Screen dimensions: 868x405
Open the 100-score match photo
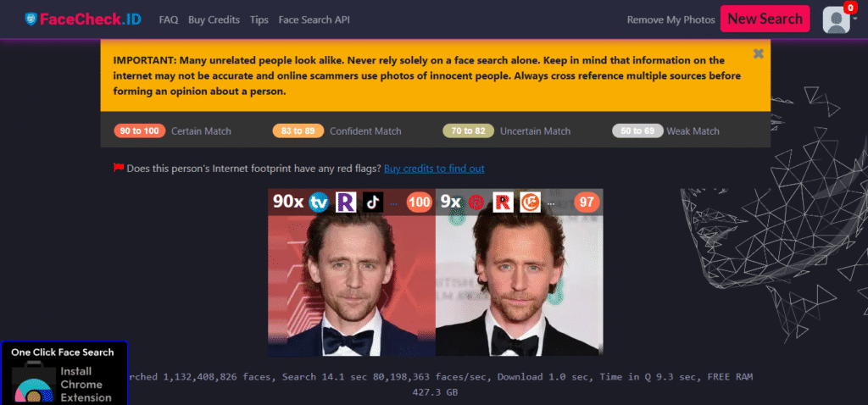(352, 273)
